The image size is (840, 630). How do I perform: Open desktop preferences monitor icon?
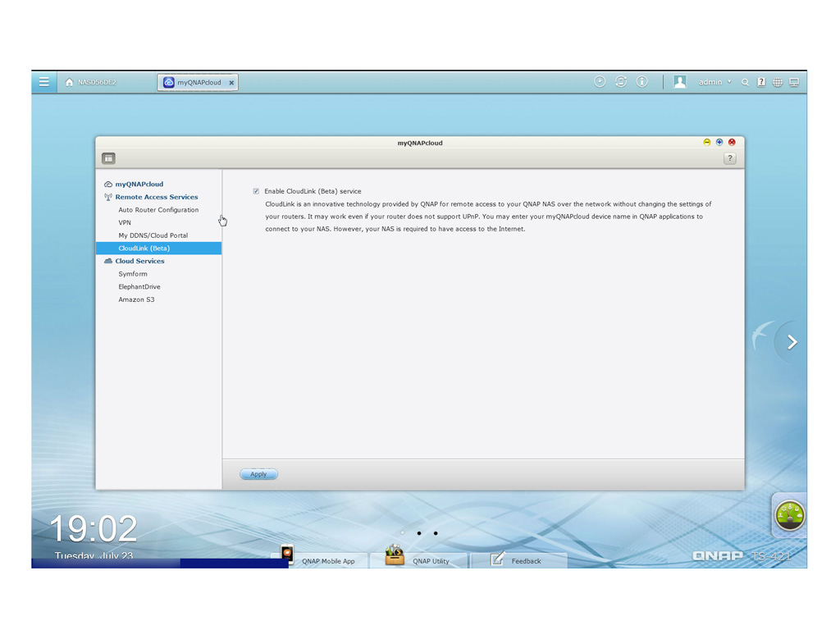click(794, 82)
